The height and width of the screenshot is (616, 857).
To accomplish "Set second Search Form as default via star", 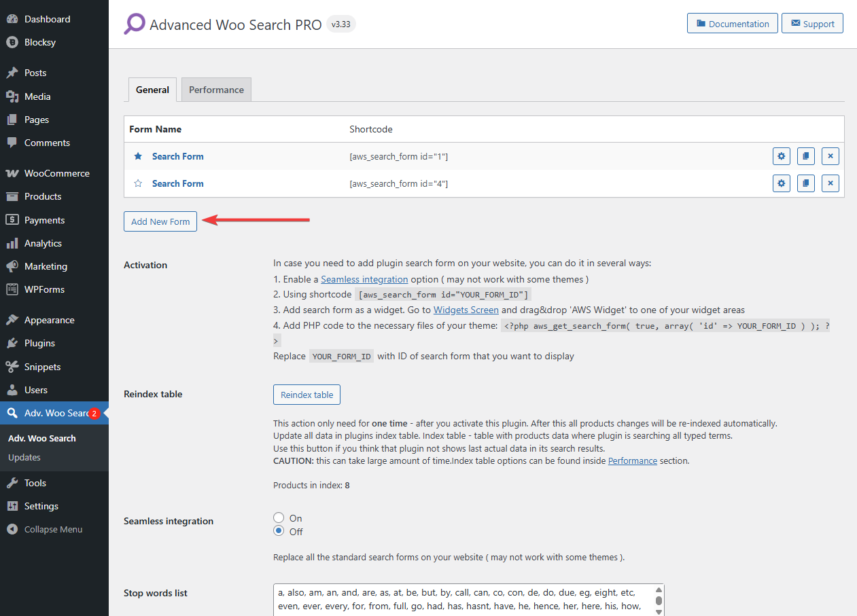I will click(x=138, y=183).
